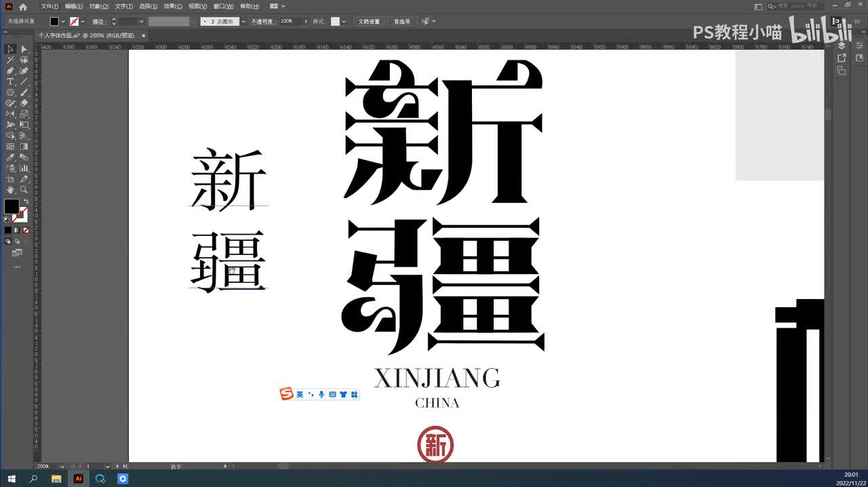Select the Hand tool
Image resolution: width=868 pixels, height=487 pixels.
point(10,190)
